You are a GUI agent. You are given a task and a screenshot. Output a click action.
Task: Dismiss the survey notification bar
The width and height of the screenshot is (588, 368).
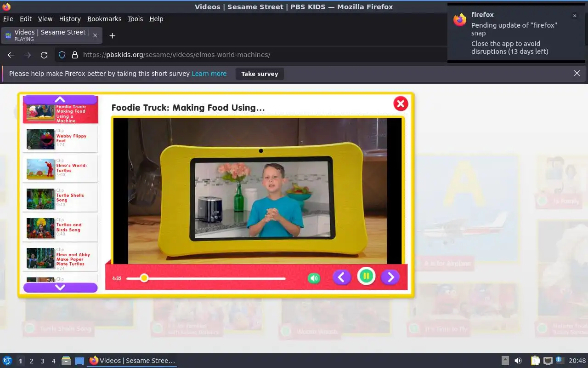pos(577,73)
